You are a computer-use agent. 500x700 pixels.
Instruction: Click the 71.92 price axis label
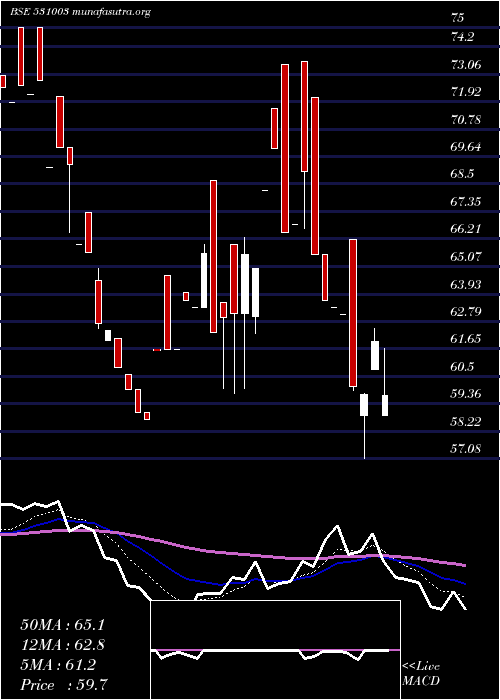point(467,92)
